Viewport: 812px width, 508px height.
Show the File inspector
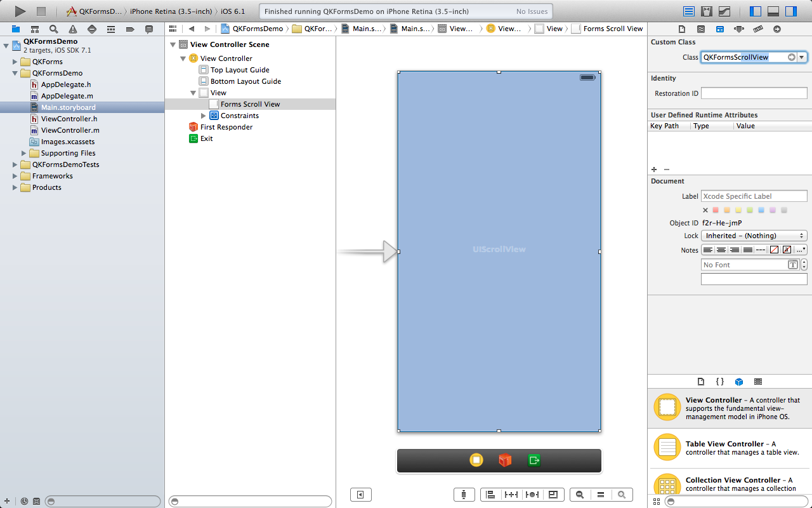tap(682, 29)
